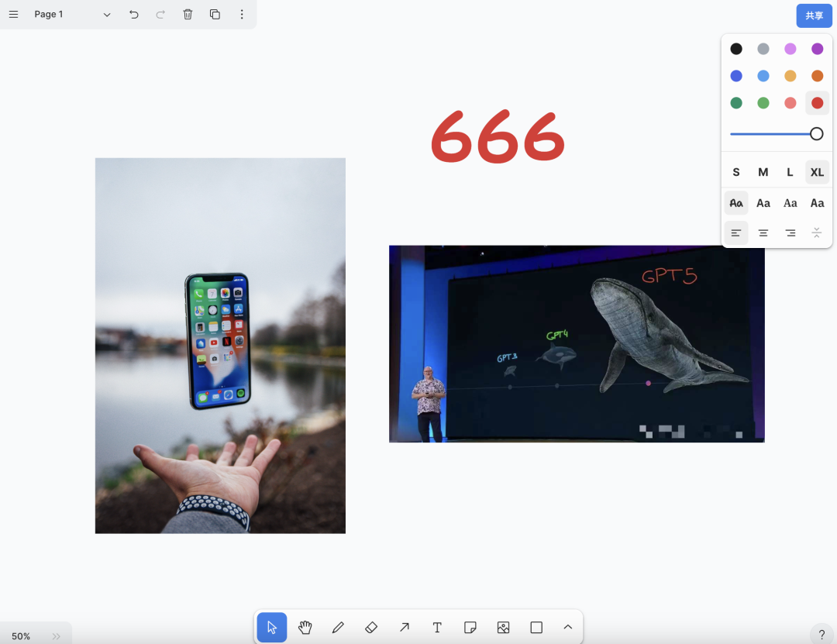Click the undo arrow
Screen dimensions: 837x644
click(134, 15)
